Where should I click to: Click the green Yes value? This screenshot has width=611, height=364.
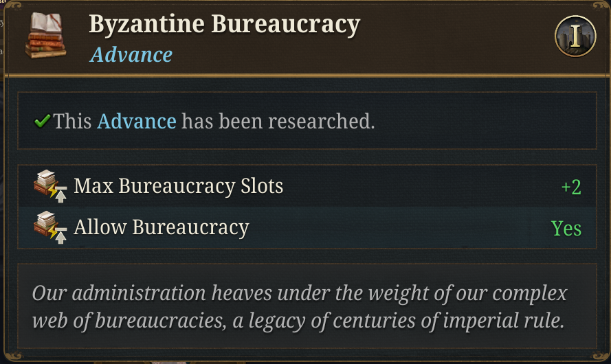566,229
